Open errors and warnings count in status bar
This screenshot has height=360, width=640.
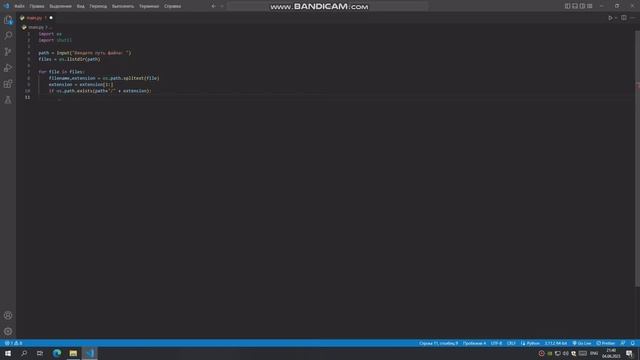tap(13, 343)
